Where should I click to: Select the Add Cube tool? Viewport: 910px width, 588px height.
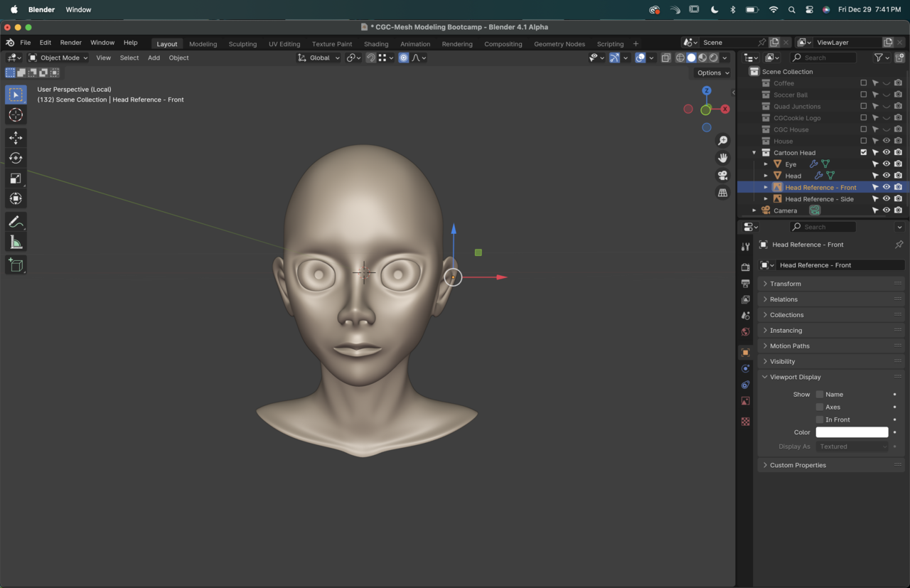[16, 265]
